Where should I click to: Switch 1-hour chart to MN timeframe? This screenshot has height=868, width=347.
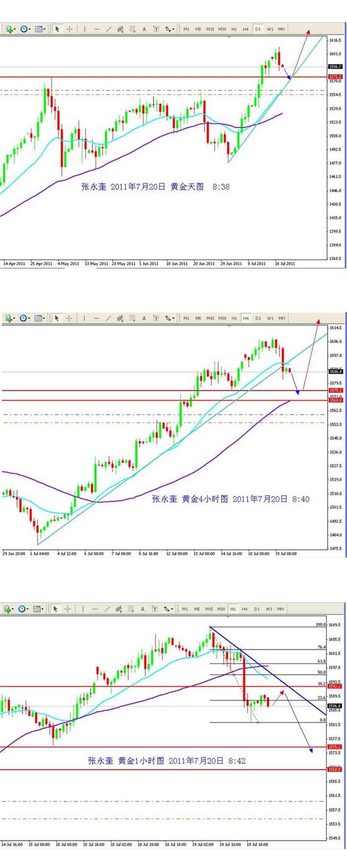tap(281, 609)
